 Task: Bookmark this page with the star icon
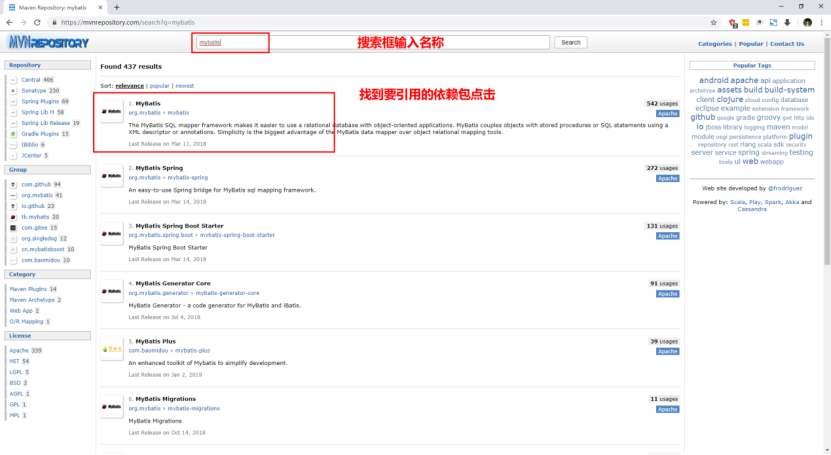click(713, 21)
